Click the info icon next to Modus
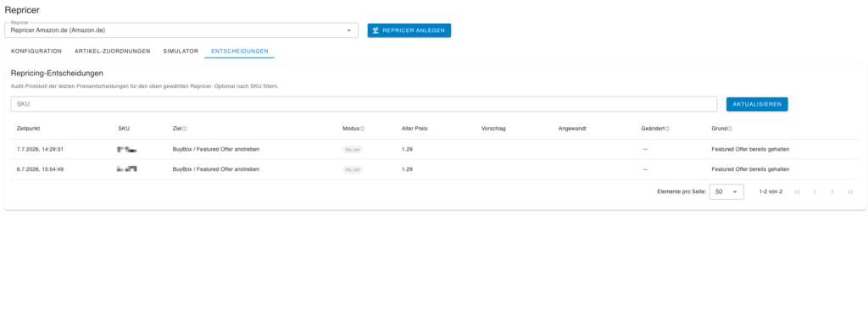 362,129
